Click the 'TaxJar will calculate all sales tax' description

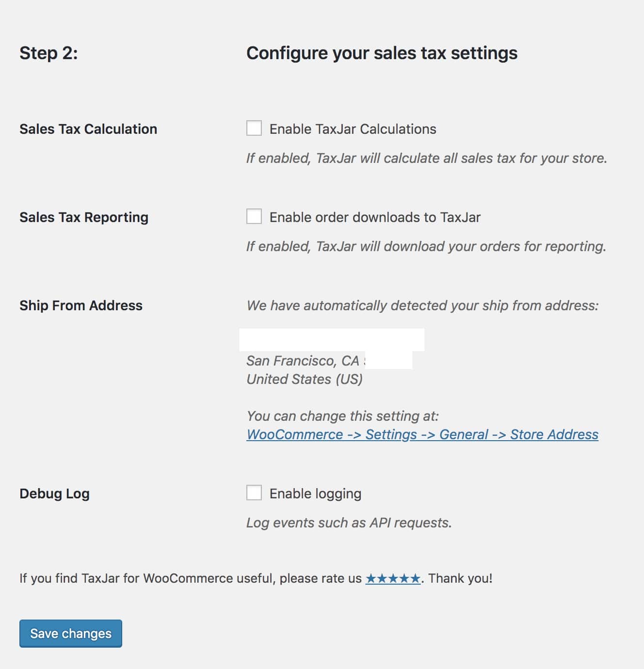[427, 158]
